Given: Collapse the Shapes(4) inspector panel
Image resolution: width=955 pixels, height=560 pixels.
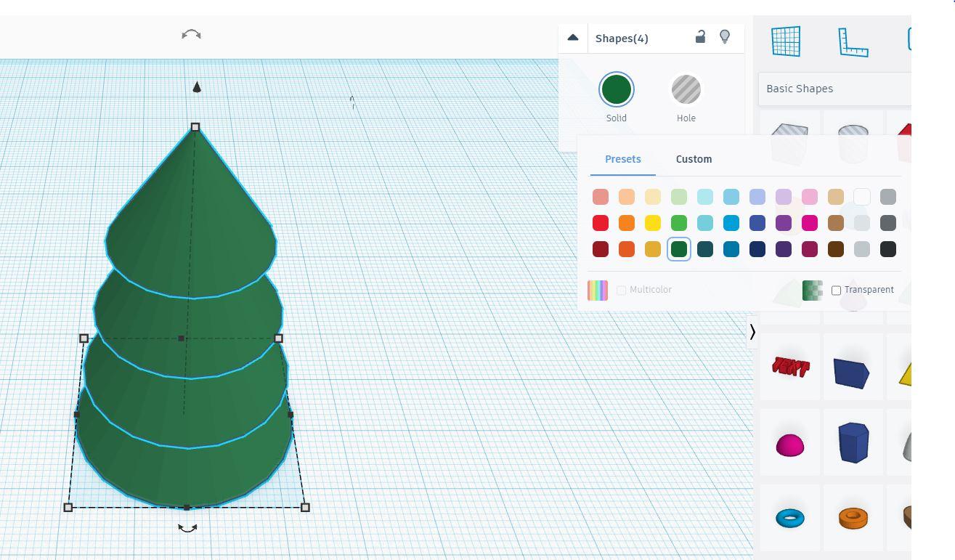Looking at the screenshot, I should [x=572, y=38].
